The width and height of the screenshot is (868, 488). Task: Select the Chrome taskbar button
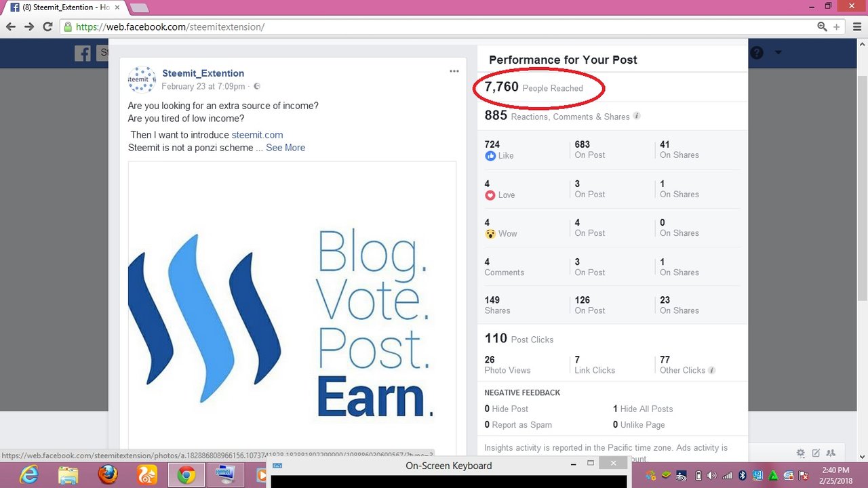coord(186,475)
